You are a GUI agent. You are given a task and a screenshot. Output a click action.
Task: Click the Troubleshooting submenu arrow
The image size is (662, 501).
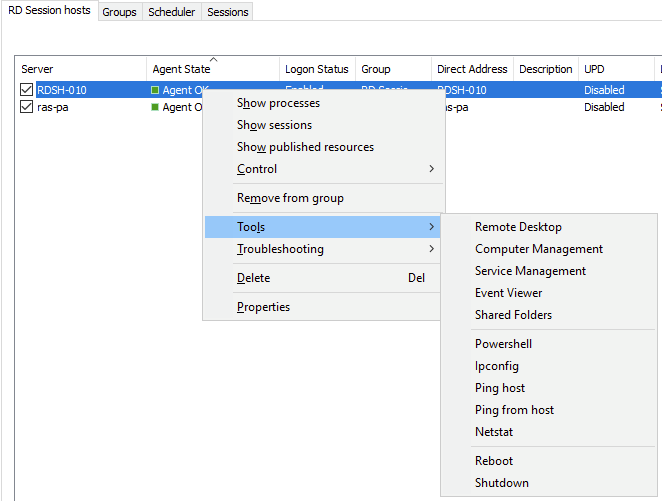[x=431, y=249]
